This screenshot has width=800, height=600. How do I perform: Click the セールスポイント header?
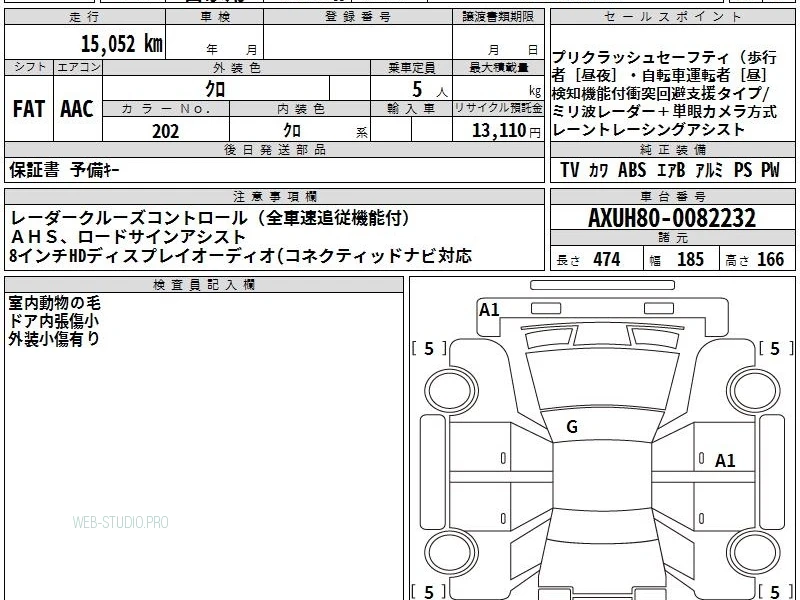coord(672,17)
